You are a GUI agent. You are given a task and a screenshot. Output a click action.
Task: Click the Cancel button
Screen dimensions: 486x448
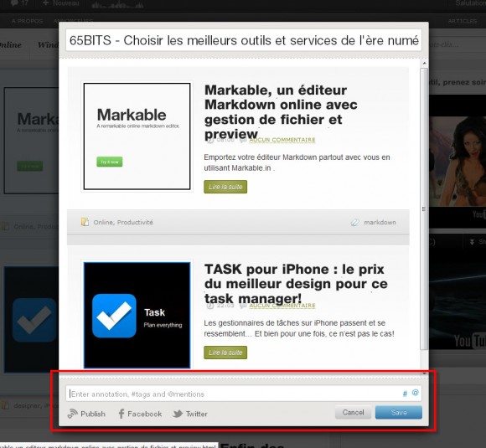353,412
